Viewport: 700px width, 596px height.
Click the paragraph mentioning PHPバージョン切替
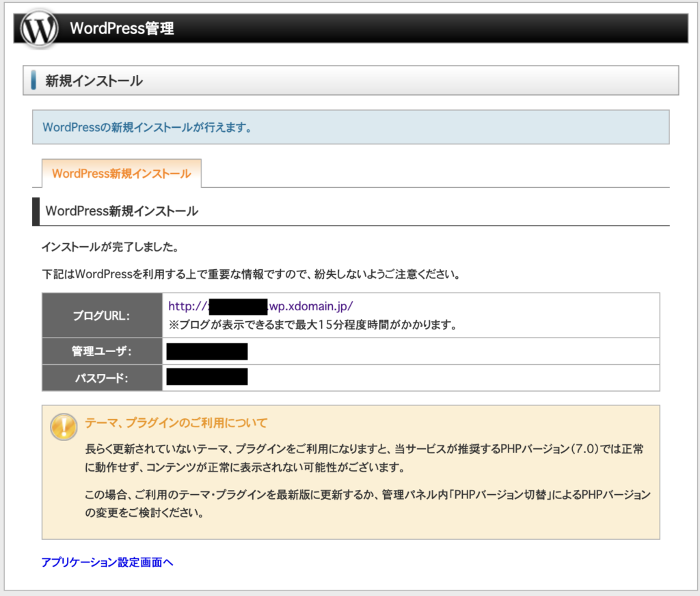coord(368,502)
